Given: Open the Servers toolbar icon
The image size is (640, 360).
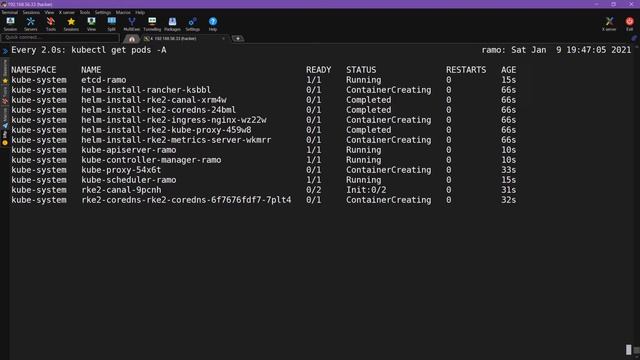Looking at the screenshot, I should (x=31, y=24).
